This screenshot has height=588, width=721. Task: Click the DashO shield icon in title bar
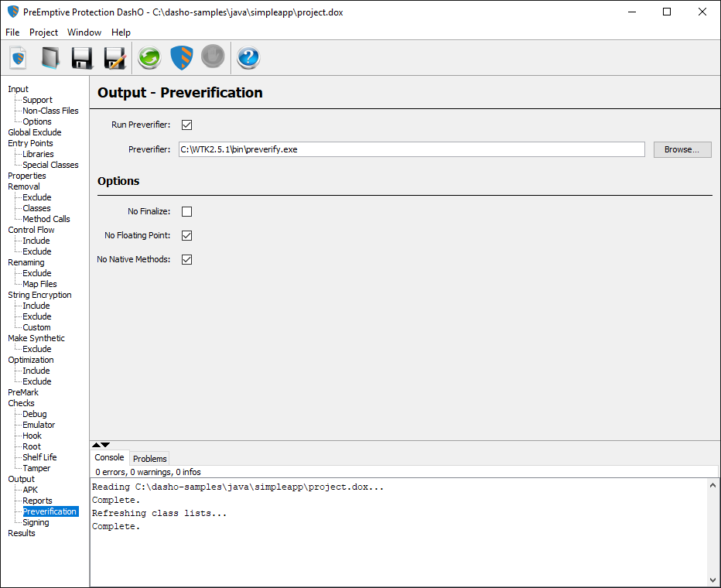[13, 12]
